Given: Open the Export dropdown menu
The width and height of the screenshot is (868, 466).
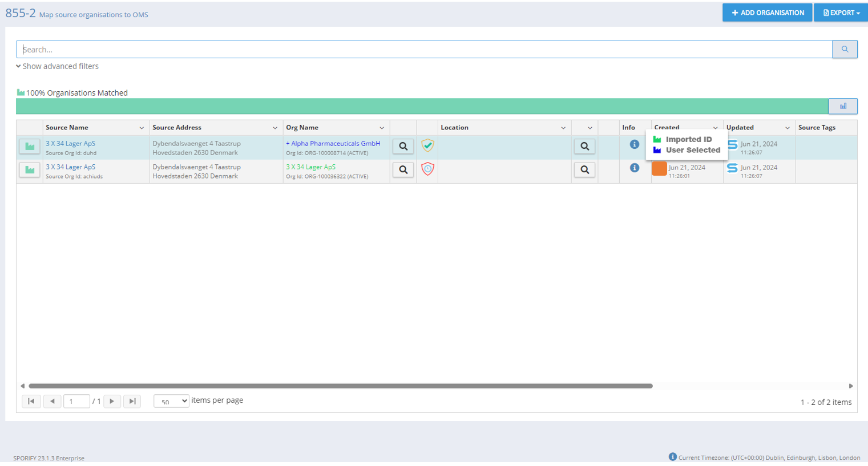Looking at the screenshot, I should [841, 13].
